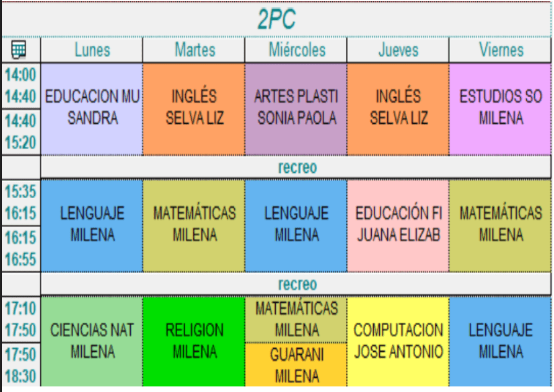The image size is (554, 392).
Task: Open the Computacion Jose Antonio lesson
Action: coord(398,342)
